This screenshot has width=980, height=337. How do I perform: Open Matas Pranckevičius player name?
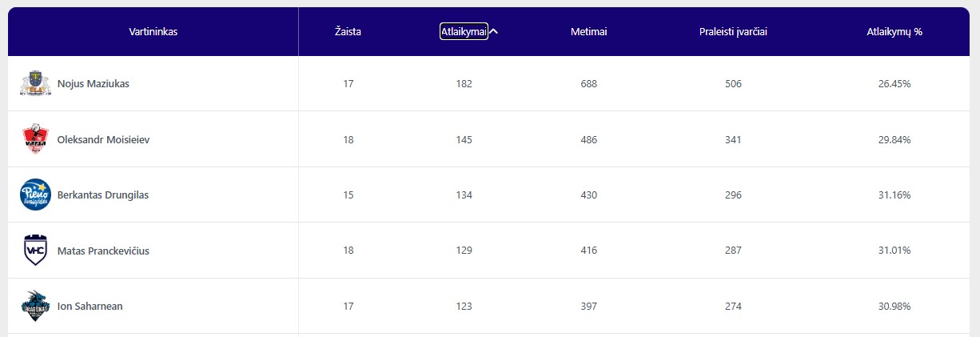[103, 251]
